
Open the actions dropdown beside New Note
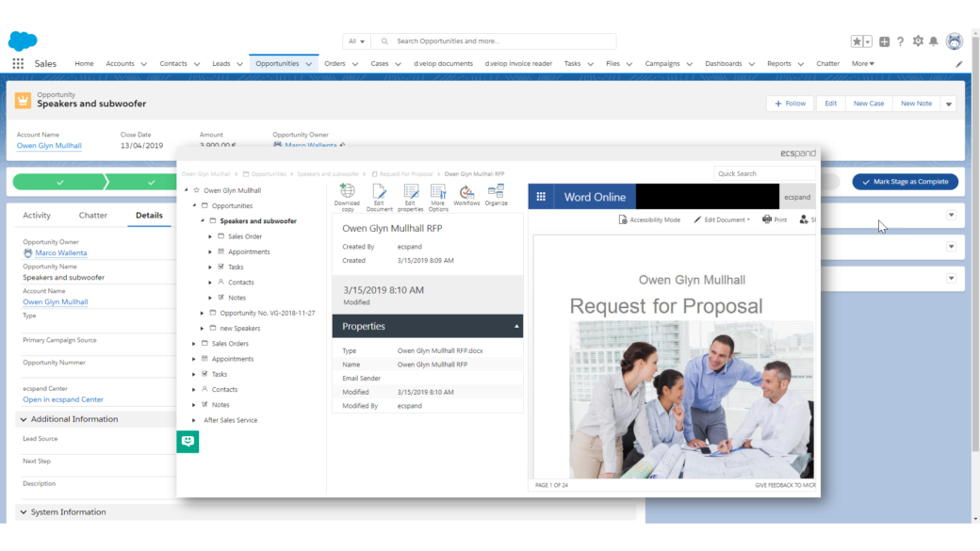pos(949,104)
